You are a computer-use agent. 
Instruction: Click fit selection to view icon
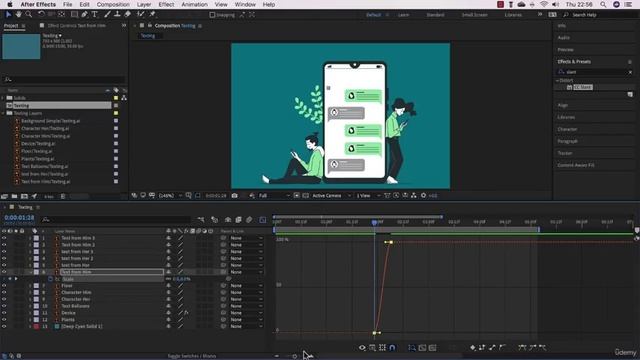[422, 348]
